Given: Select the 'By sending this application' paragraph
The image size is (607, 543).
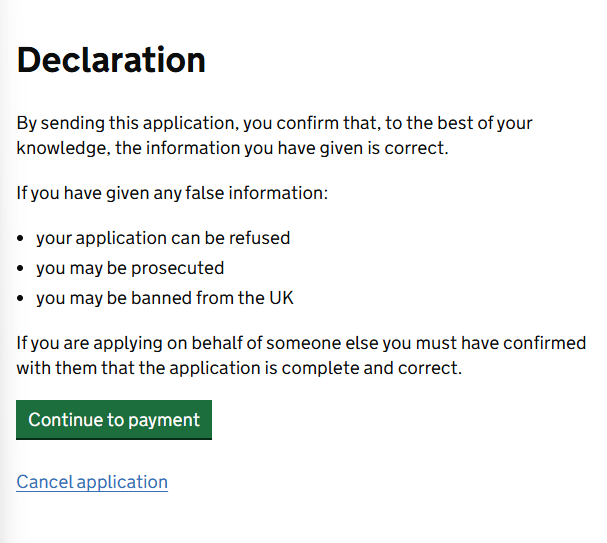Looking at the screenshot, I should 274,136.
